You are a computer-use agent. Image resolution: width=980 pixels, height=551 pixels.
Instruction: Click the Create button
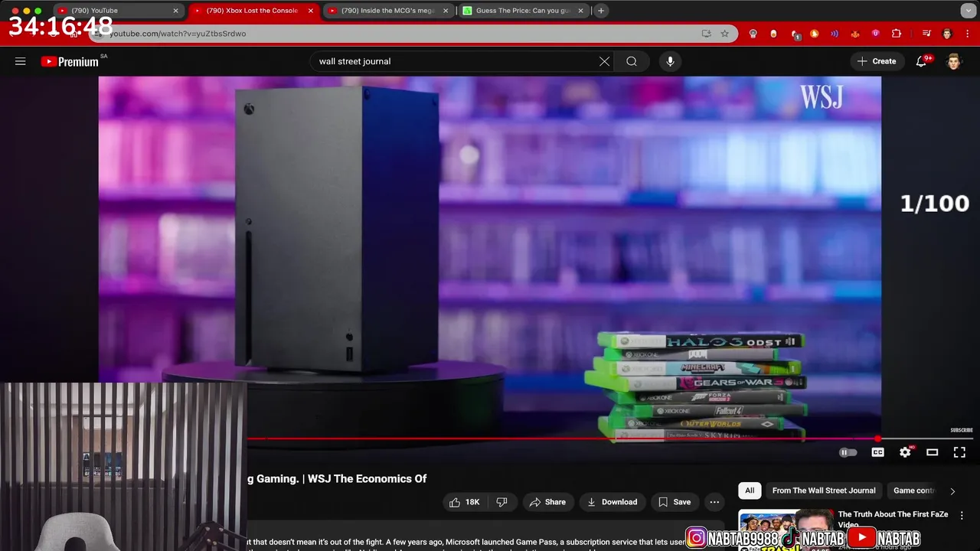click(x=877, y=61)
